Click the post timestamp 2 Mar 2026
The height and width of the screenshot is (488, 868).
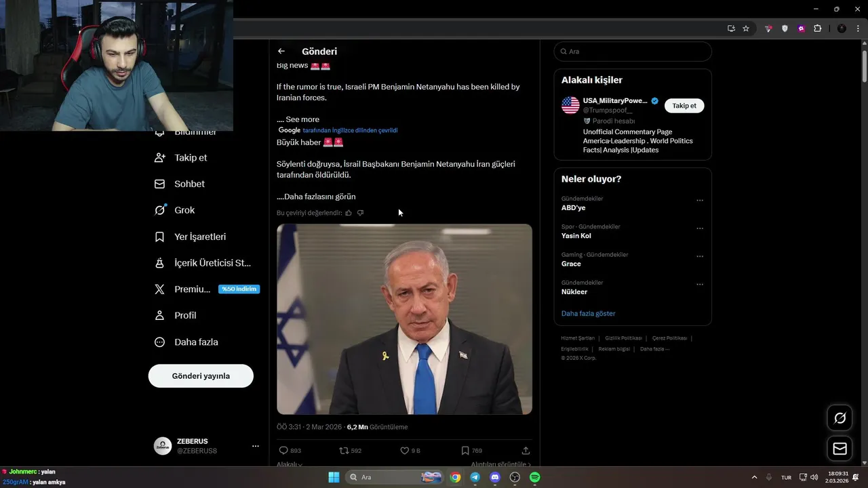coord(309,427)
